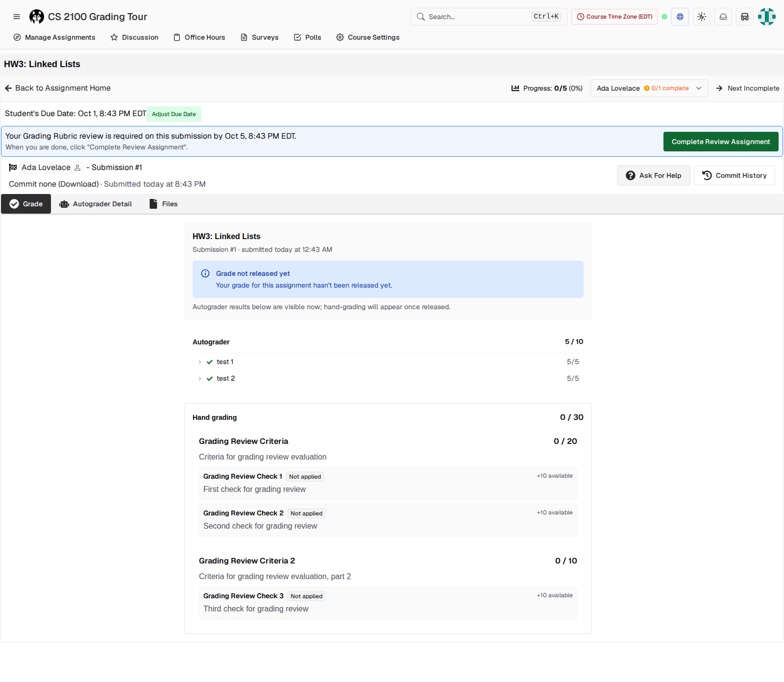Click Ask For Help button
The image size is (784, 682).
(654, 175)
